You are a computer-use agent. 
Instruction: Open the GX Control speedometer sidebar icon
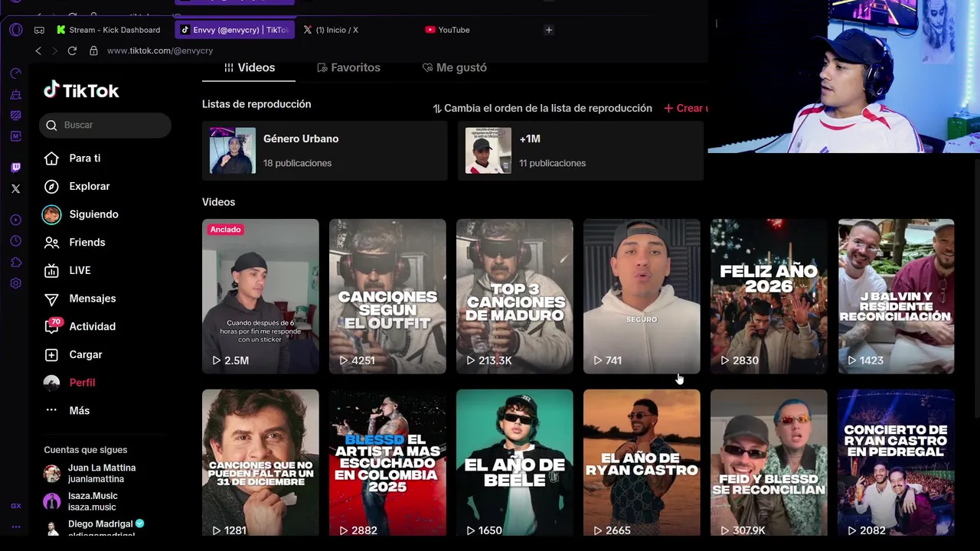(15, 73)
